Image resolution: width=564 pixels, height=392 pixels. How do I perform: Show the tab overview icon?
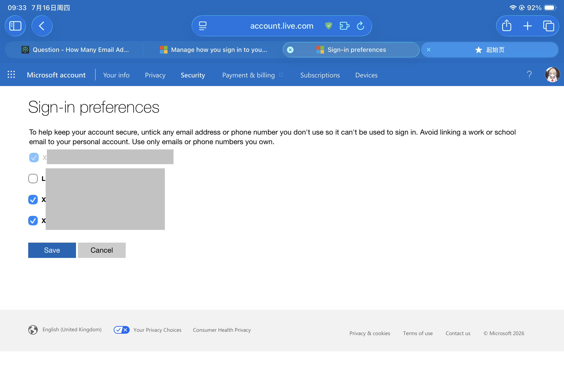point(548,26)
